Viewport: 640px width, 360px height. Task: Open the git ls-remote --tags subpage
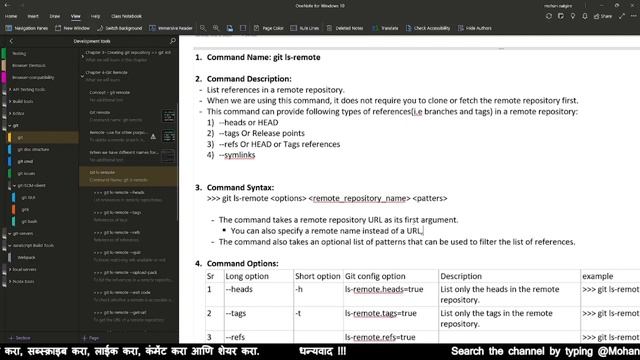click(x=129, y=216)
